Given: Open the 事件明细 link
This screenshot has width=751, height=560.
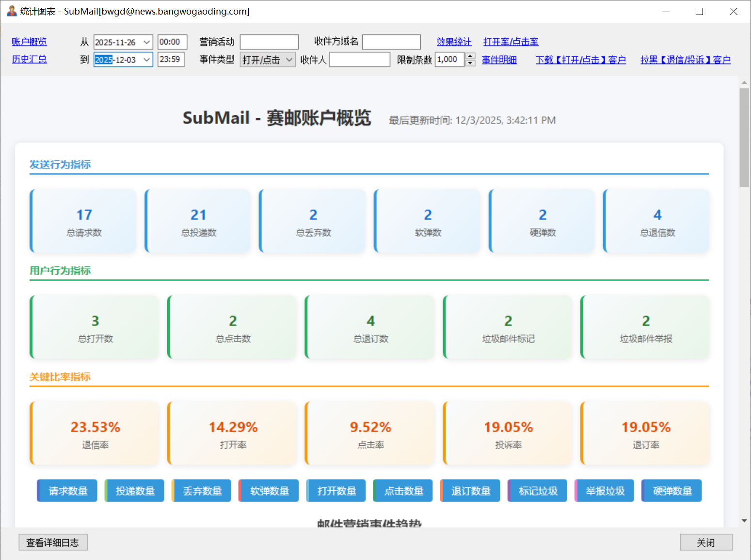Looking at the screenshot, I should (x=499, y=59).
